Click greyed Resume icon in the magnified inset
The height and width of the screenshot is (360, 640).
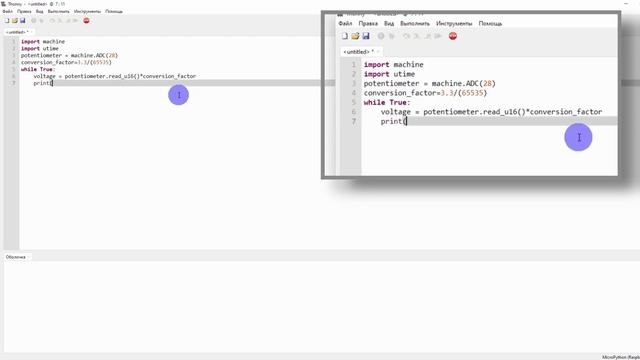(438, 36)
